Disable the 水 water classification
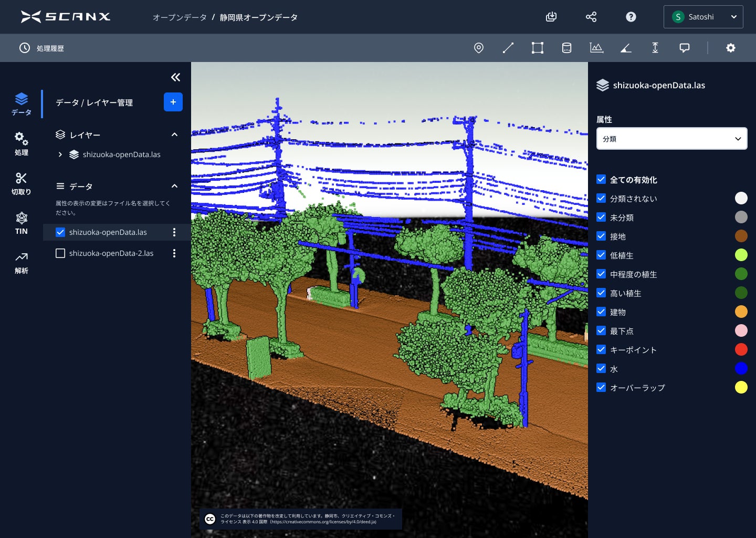This screenshot has width=756, height=538. (x=601, y=368)
